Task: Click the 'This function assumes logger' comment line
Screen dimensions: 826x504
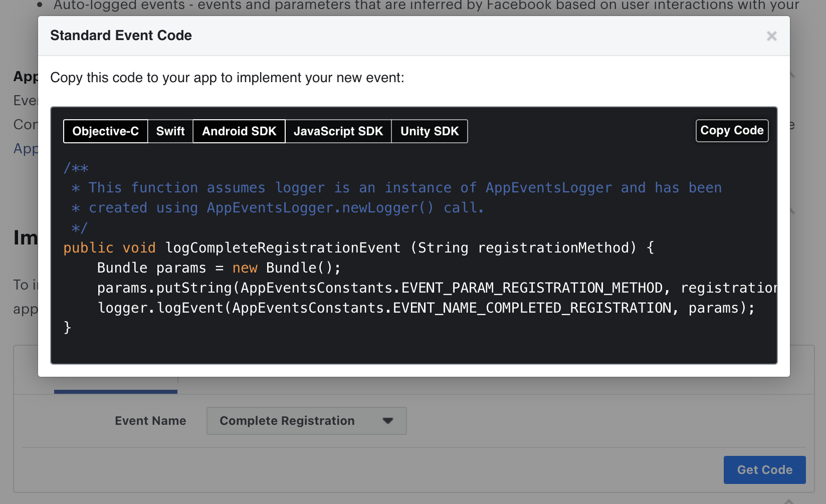Action: (396, 188)
